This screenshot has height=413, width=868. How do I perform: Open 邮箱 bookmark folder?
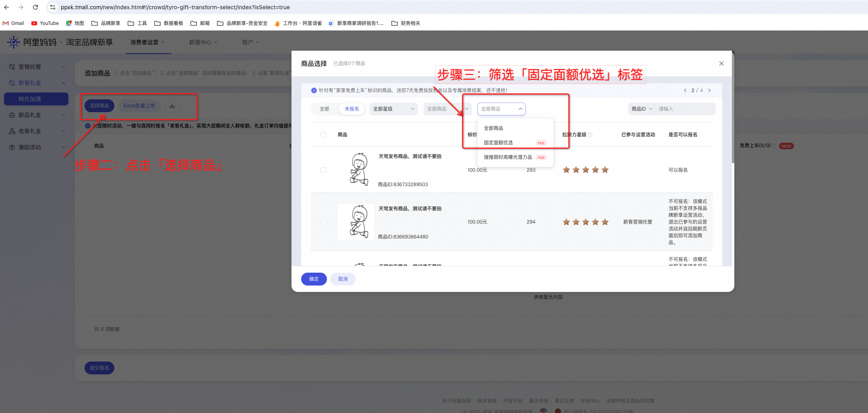tap(200, 23)
